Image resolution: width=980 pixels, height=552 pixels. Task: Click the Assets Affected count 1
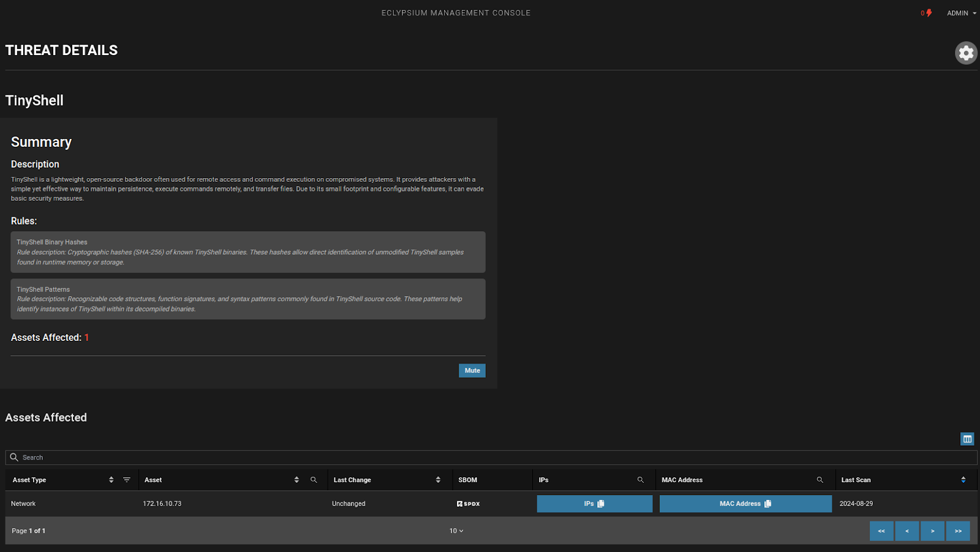point(87,338)
